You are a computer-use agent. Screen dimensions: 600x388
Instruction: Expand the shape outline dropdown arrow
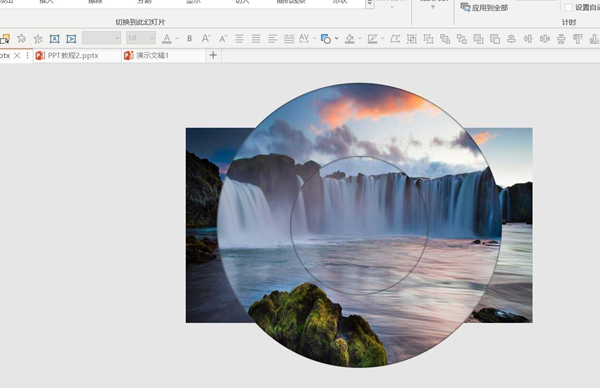coord(382,38)
